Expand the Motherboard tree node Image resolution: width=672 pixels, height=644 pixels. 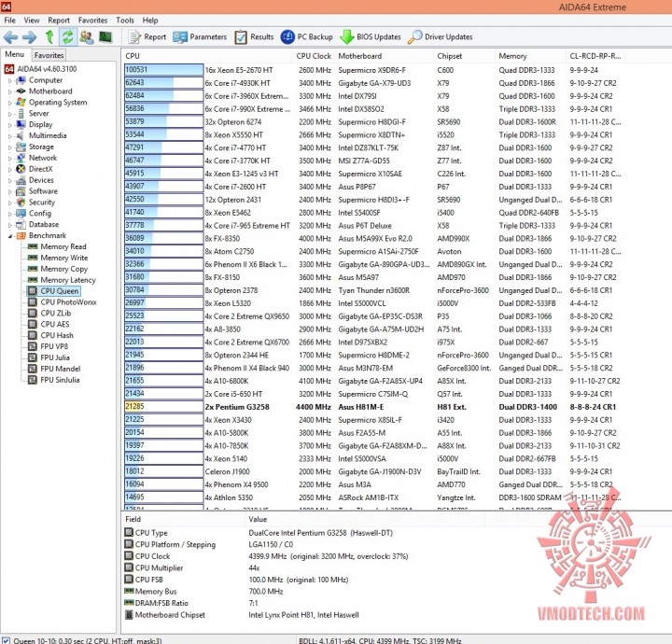[x=10, y=91]
